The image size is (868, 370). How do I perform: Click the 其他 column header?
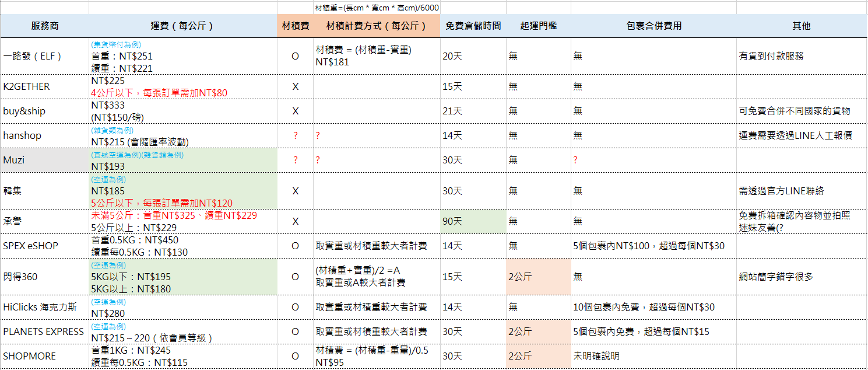(802, 26)
